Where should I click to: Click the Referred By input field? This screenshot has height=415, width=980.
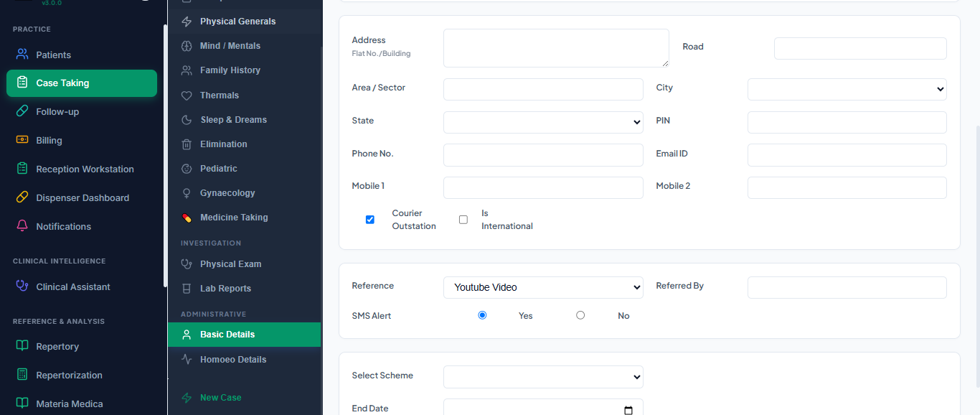click(847, 287)
